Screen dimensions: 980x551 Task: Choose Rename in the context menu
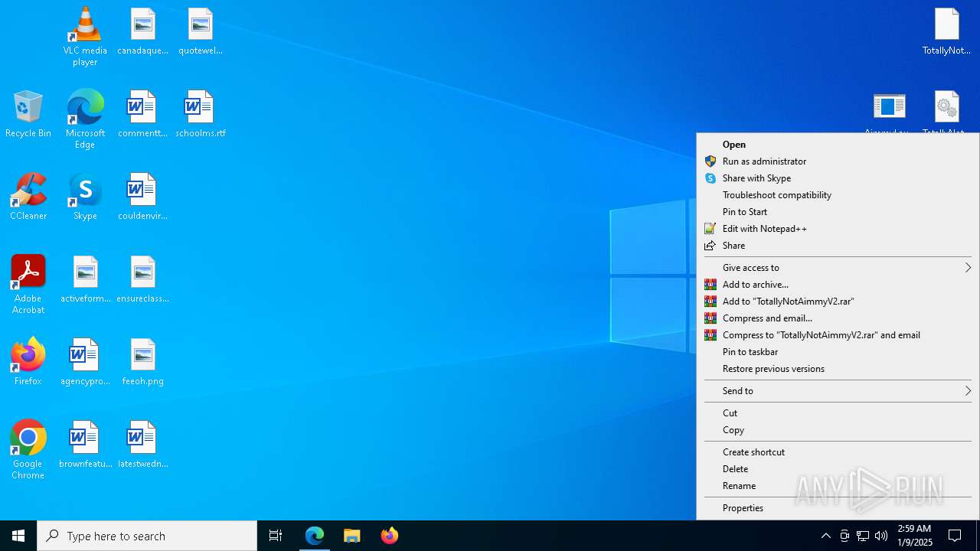click(x=838, y=486)
